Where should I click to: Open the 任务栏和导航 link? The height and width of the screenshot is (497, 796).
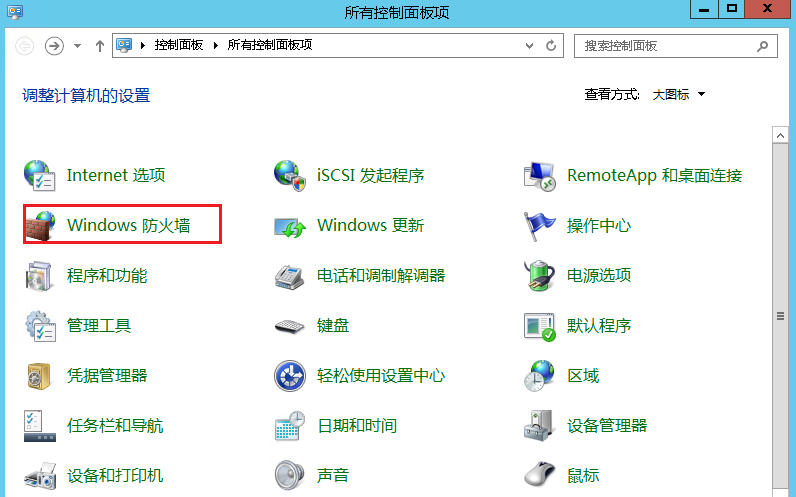pos(115,425)
